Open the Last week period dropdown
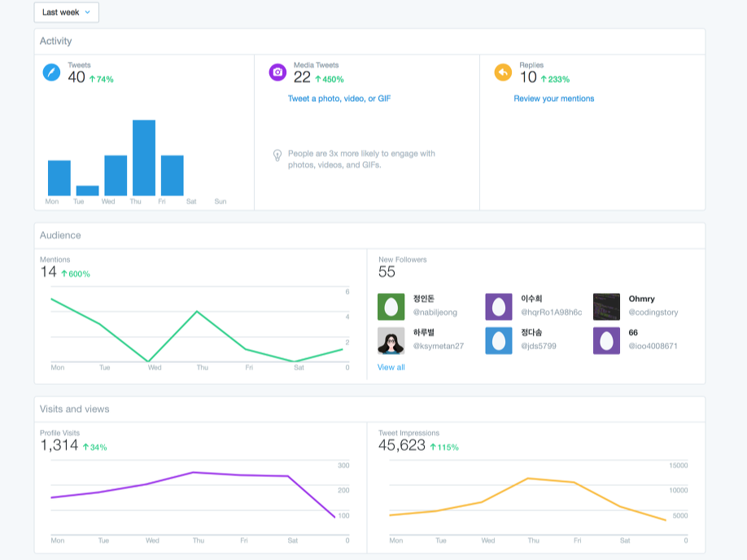747x560 pixels. coord(66,12)
